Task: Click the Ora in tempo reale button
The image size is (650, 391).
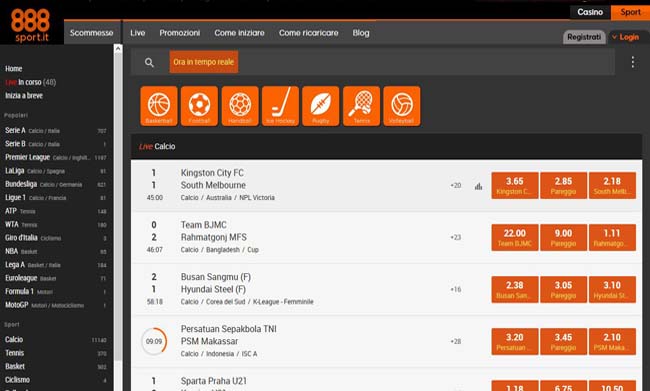Action: [x=204, y=62]
